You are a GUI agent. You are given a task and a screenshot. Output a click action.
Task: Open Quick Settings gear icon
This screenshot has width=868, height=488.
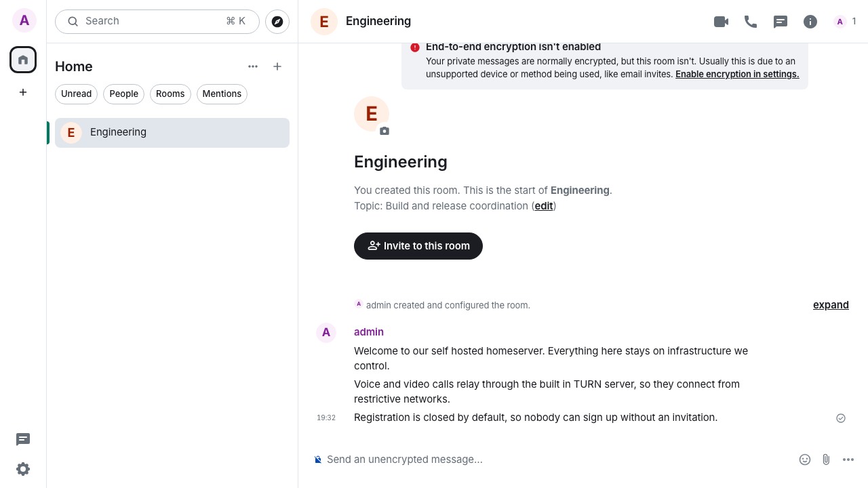click(x=23, y=469)
